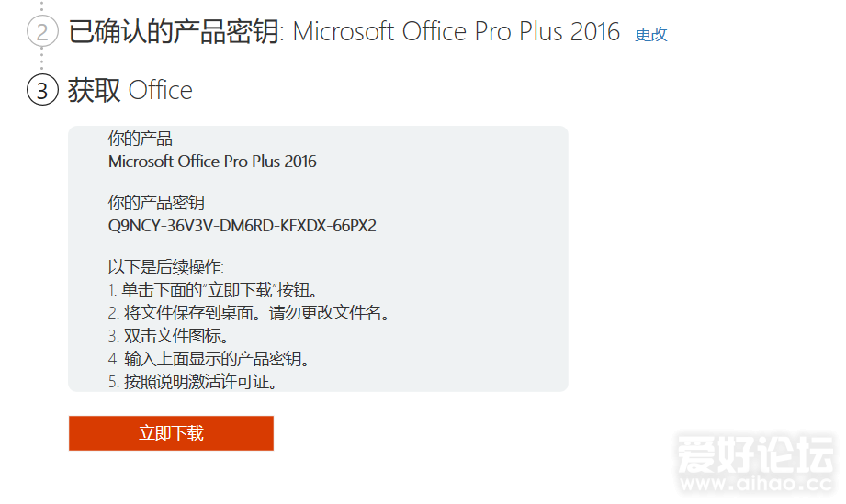846x504 pixels.
Task: Click instruction 5 按照说明激活许可证
Action: coord(193,382)
